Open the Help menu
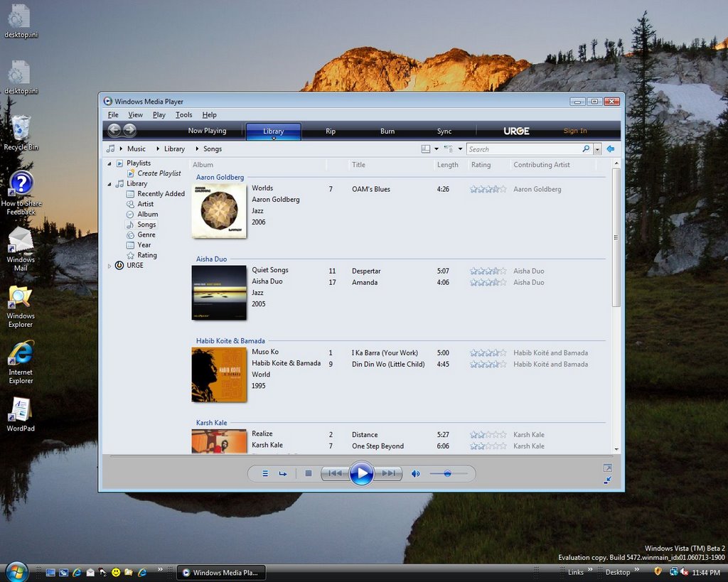Image resolution: width=728 pixels, height=582 pixels. [210, 114]
